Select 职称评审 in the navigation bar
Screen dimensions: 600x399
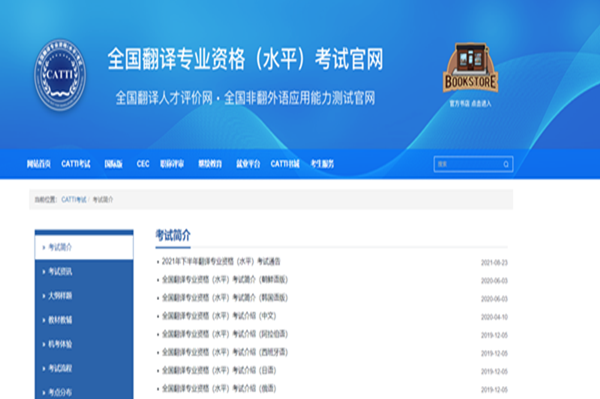(172, 164)
